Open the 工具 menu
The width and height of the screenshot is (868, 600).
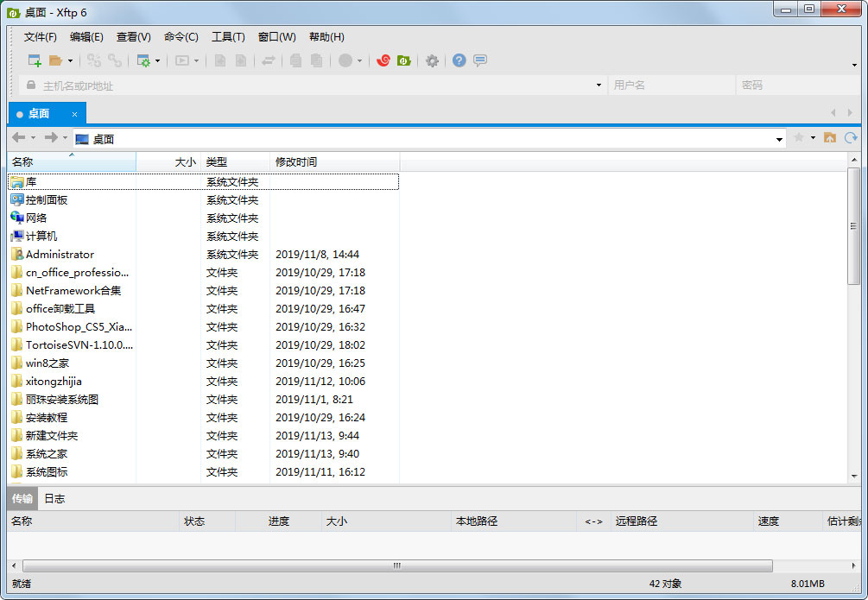click(229, 36)
